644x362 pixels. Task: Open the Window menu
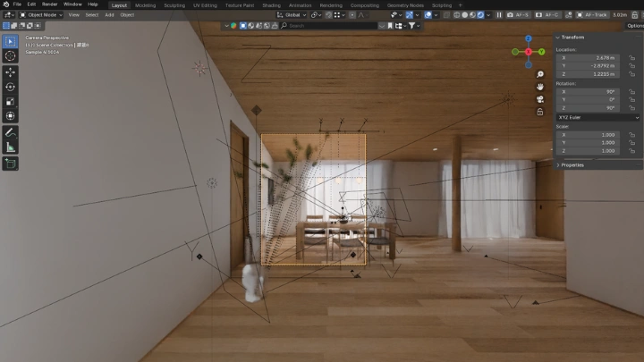coord(72,4)
